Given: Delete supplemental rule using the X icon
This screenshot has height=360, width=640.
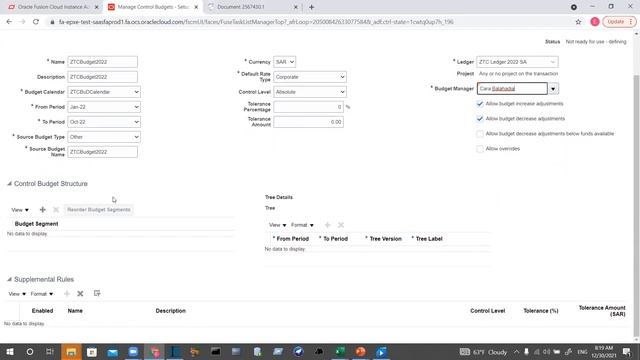Looking at the screenshot, I should [80, 293].
